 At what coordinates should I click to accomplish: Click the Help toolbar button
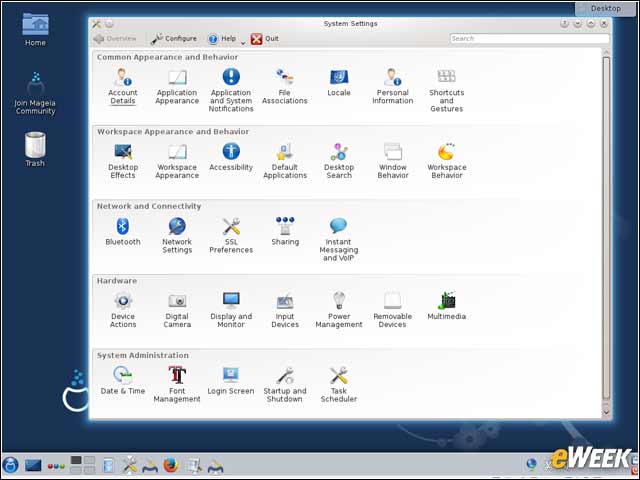click(222, 39)
